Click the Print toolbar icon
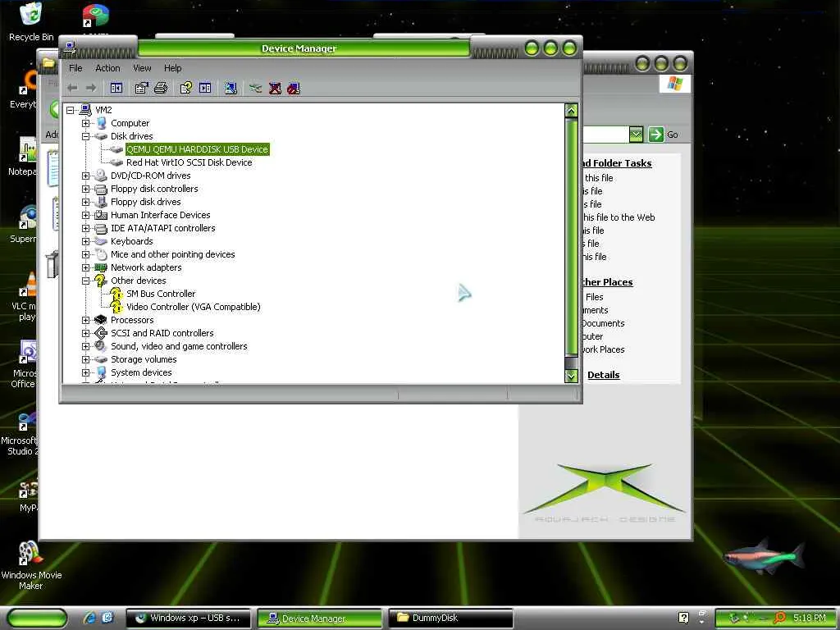 [x=161, y=88]
